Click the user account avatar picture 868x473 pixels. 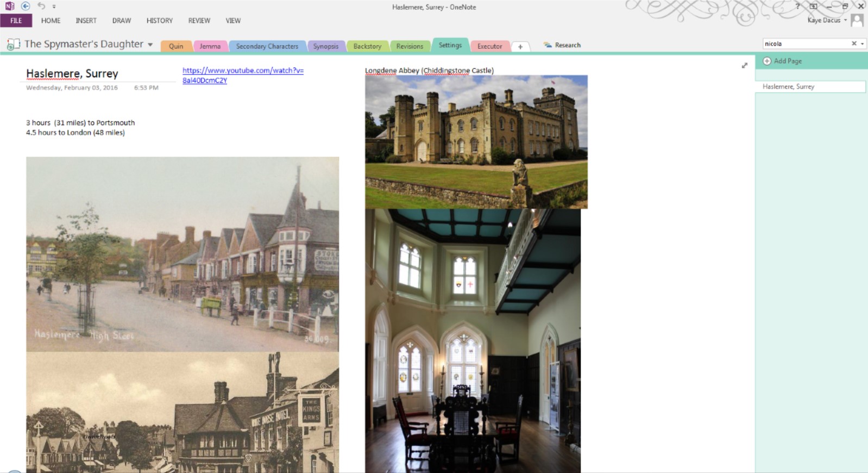(x=857, y=21)
